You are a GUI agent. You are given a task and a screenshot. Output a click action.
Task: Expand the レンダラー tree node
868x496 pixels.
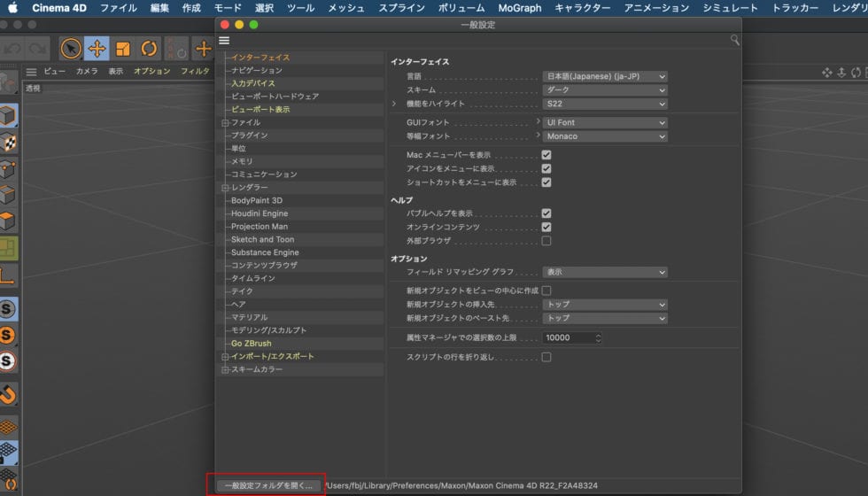(x=225, y=188)
